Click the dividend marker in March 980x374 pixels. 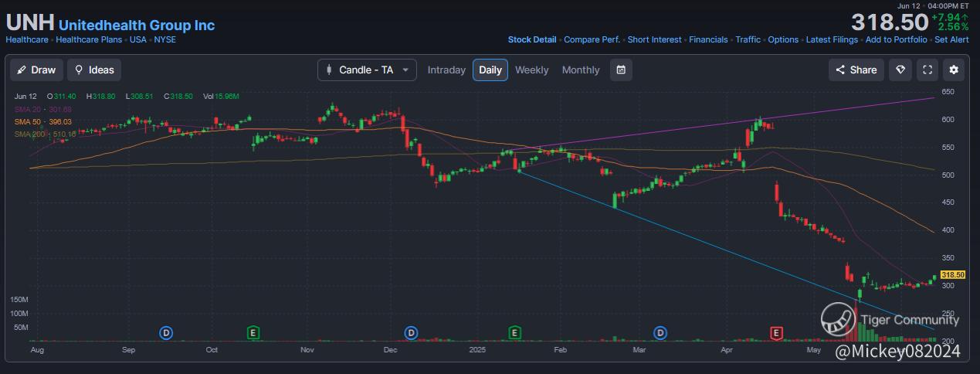[x=660, y=332]
